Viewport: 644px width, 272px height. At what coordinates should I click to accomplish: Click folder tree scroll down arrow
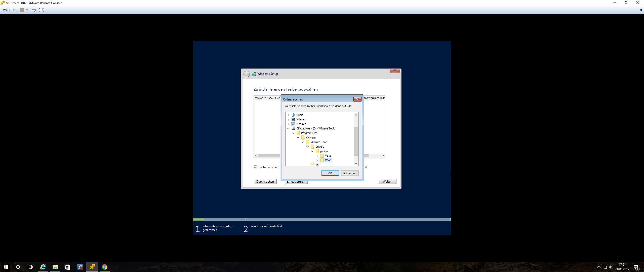pyautogui.click(x=356, y=163)
